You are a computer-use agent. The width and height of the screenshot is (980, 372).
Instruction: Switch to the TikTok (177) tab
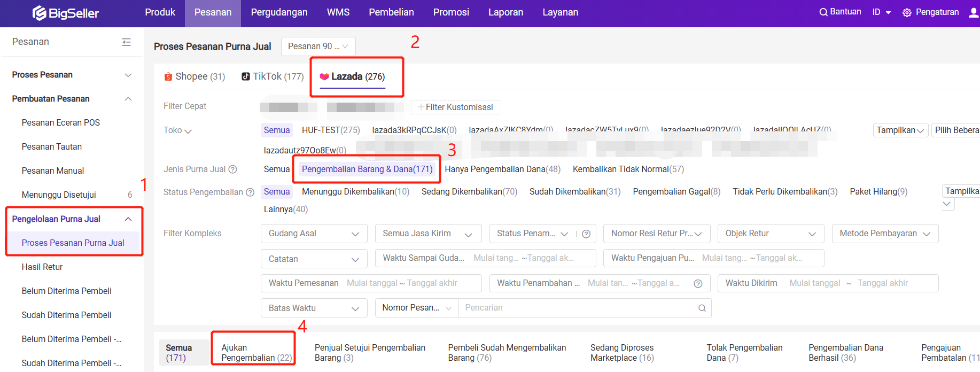(273, 76)
